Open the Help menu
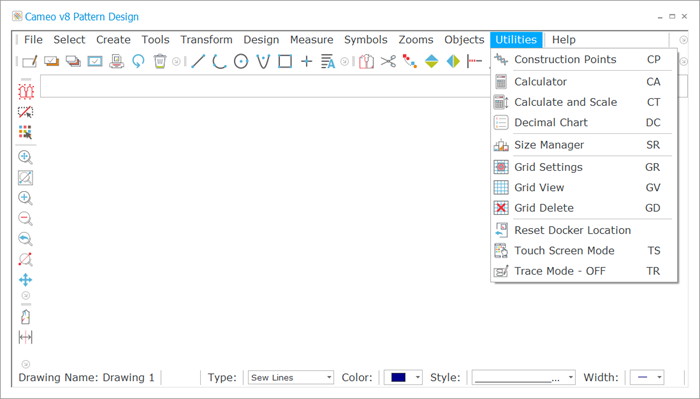The width and height of the screenshot is (700, 399). (x=563, y=40)
